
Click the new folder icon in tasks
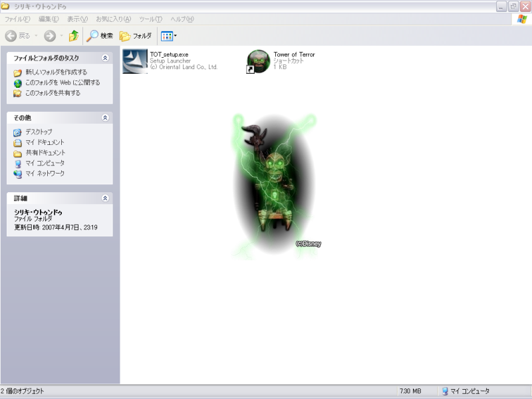(18, 73)
